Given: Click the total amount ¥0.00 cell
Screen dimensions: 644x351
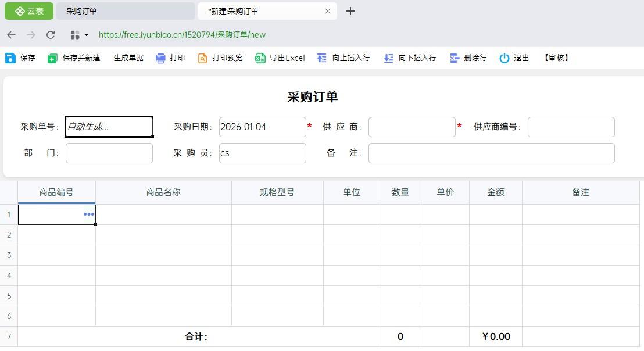Looking at the screenshot, I should pyautogui.click(x=496, y=336).
